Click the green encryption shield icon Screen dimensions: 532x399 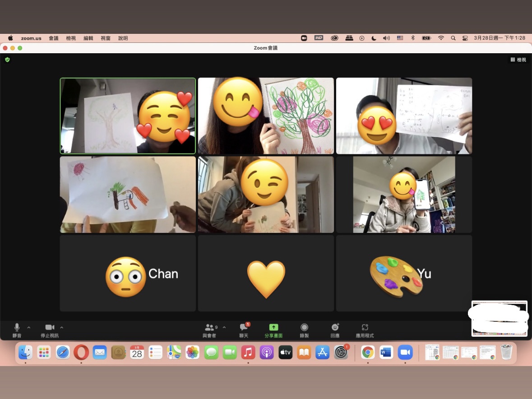pyautogui.click(x=7, y=60)
